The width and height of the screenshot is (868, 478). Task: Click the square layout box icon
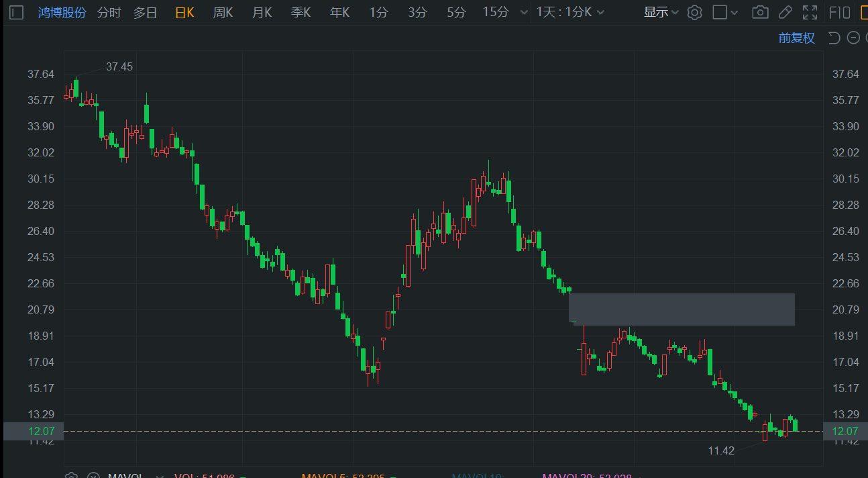(x=719, y=12)
